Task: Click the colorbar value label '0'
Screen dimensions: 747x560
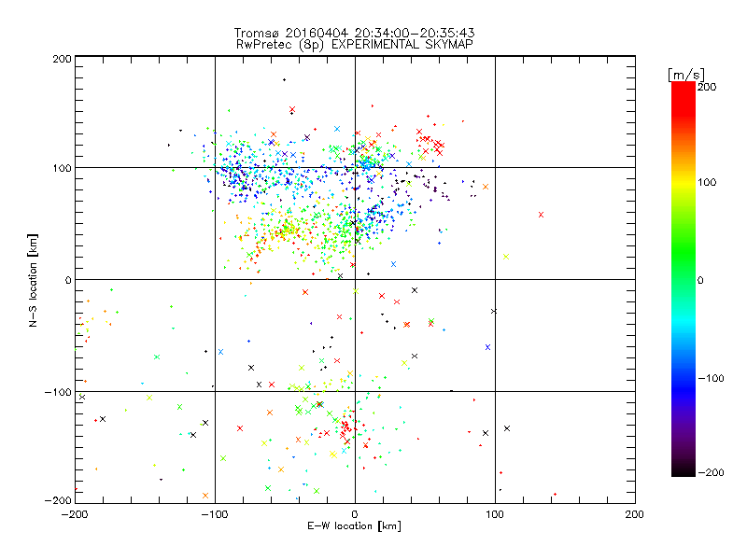Action: pyautogui.click(x=700, y=280)
